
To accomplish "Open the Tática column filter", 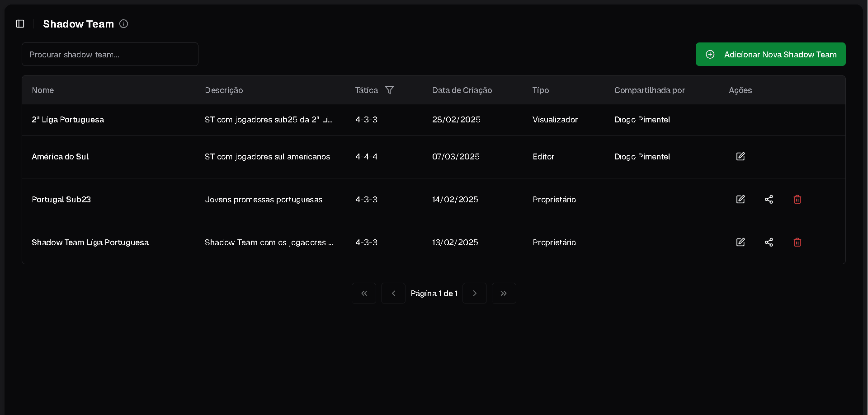I will [x=389, y=90].
